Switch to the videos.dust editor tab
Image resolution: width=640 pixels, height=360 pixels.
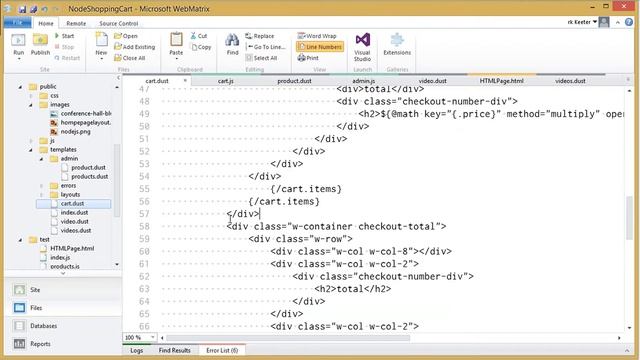570,81
